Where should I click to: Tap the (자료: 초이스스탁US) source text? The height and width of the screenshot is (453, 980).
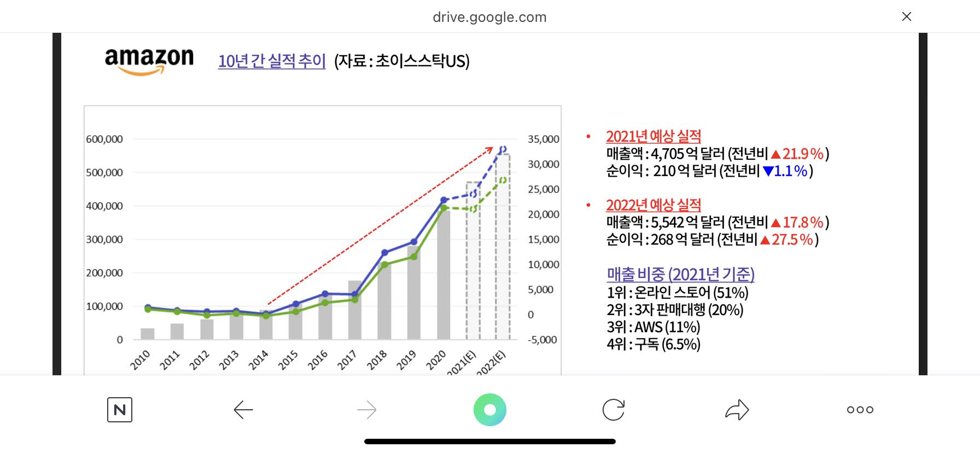(x=402, y=61)
